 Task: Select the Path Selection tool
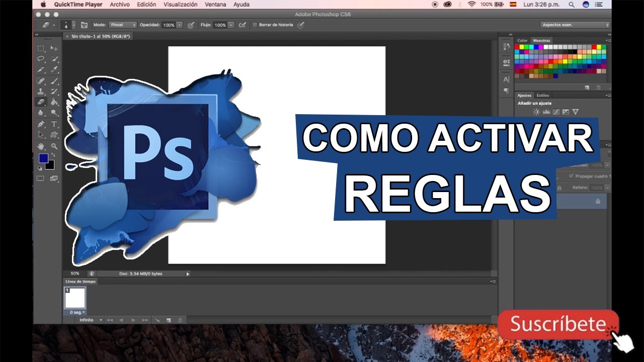(x=41, y=135)
